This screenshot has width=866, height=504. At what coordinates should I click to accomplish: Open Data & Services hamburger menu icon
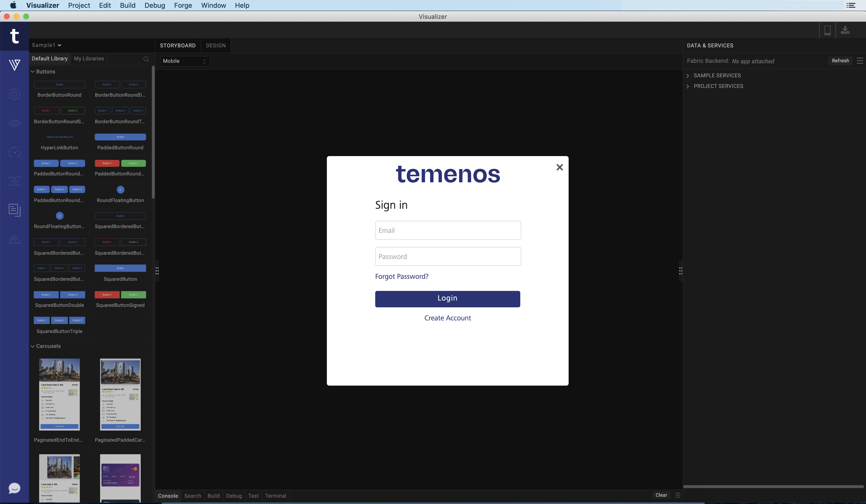coord(860,61)
